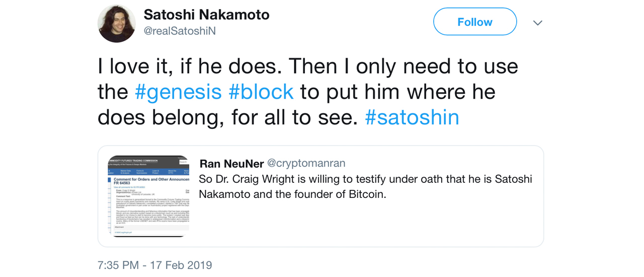The width and height of the screenshot is (644, 277).
Task: Select 'Market Data & Analysis' tab in thumbnail
Action: [125, 172]
